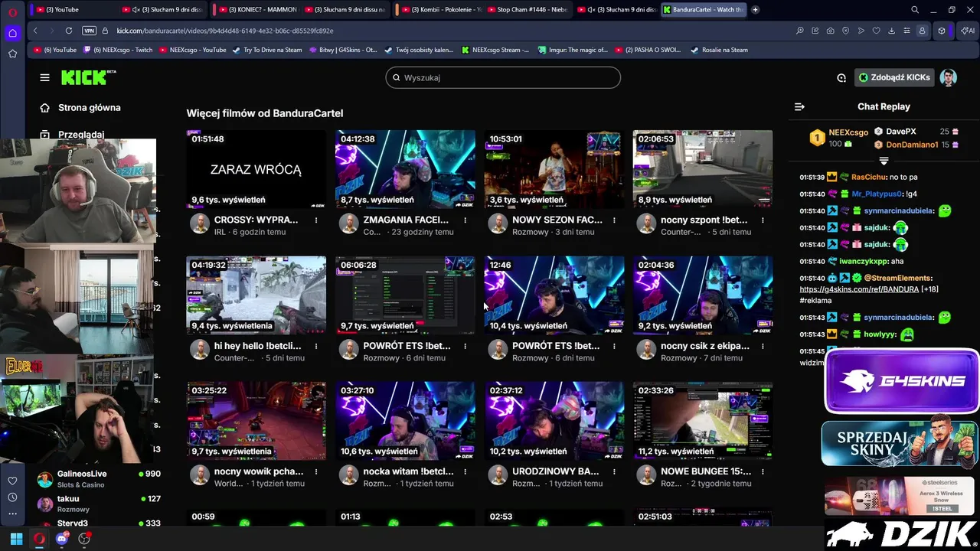
Task: Take a snapshot with the camera icon
Action: tap(831, 31)
